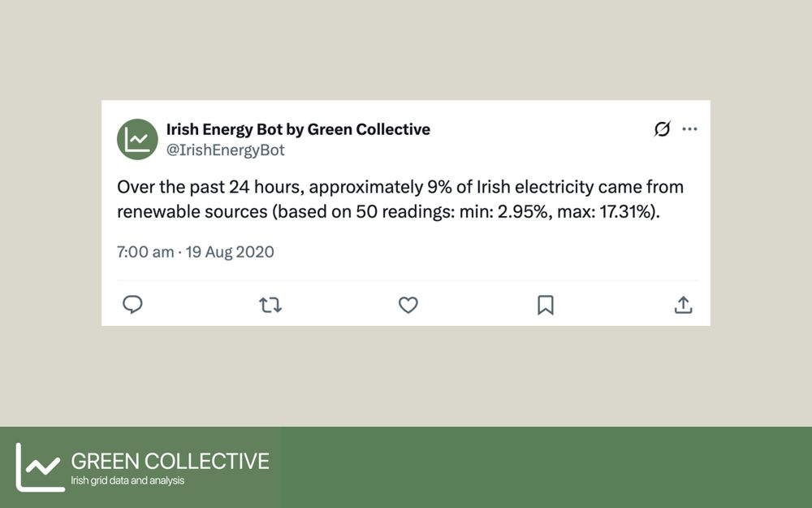812x508 pixels.
Task: Open the Irish Energy Bot profile avatar
Action: tap(137, 139)
